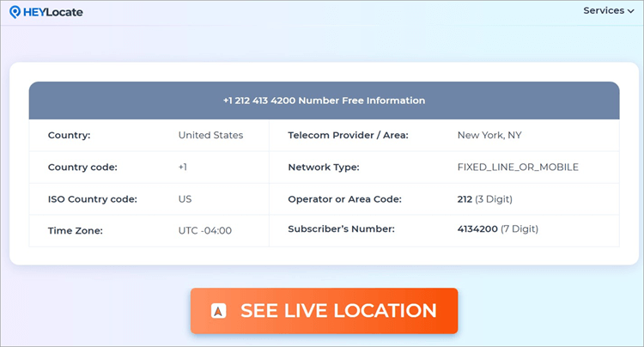Click the Subscriber's Number label
The height and width of the screenshot is (347, 644).
(x=342, y=228)
